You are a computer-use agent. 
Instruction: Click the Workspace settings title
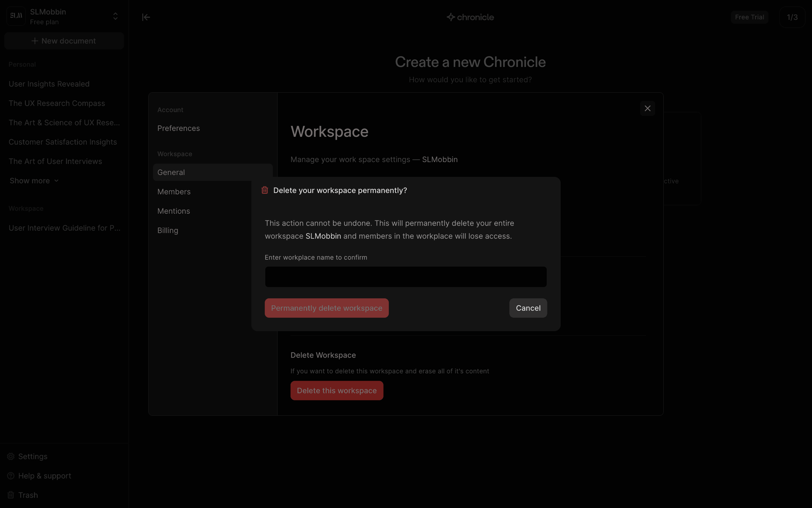[x=329, y=132]
